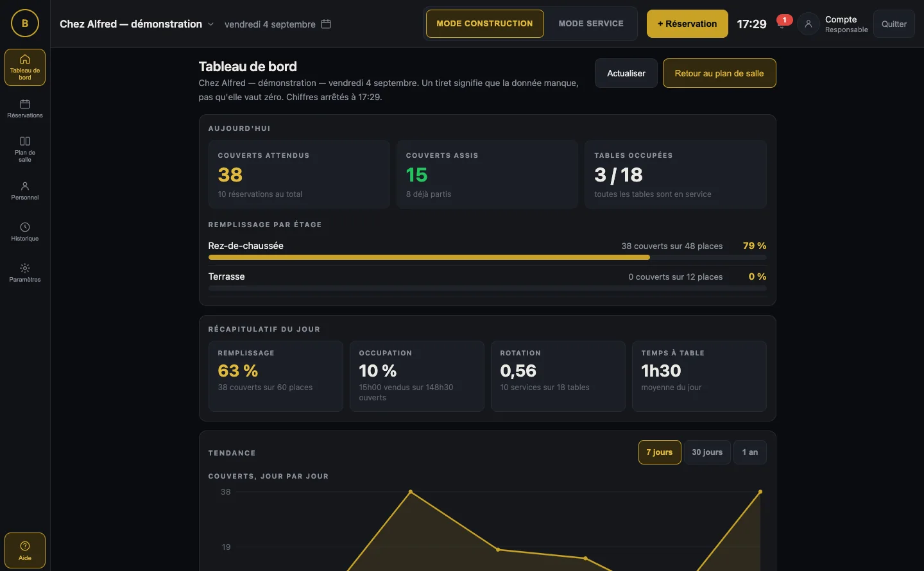Open Paramètres settings
This screenshot has width=924, height=571.
click(25, 273)
